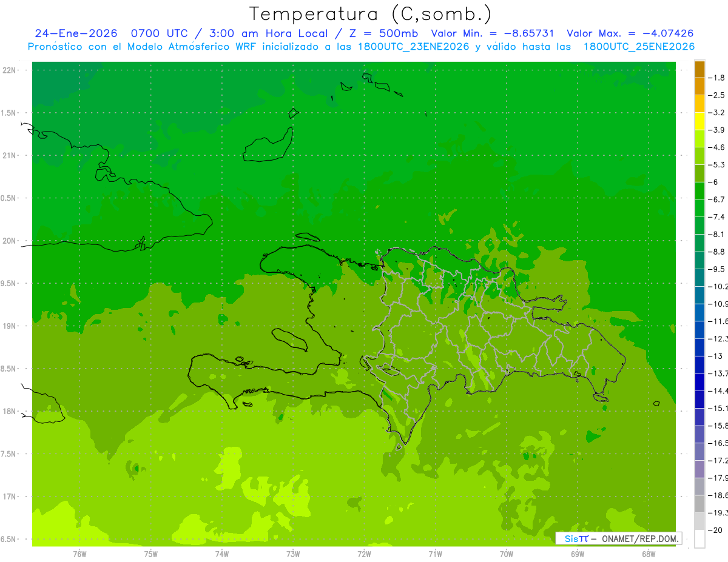
Task: Click the "-20" colorbar value
Action: [x=715, y=530]
